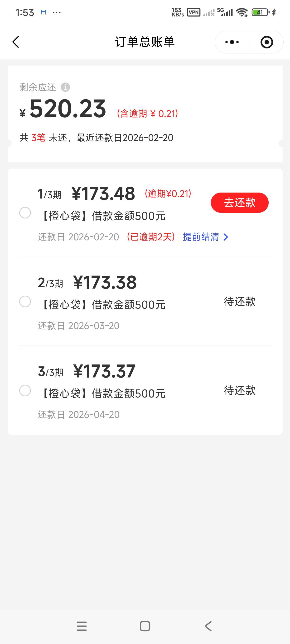290x644 pixels.
Task: Tap the mini-program close circle icon
Action: 266,42
